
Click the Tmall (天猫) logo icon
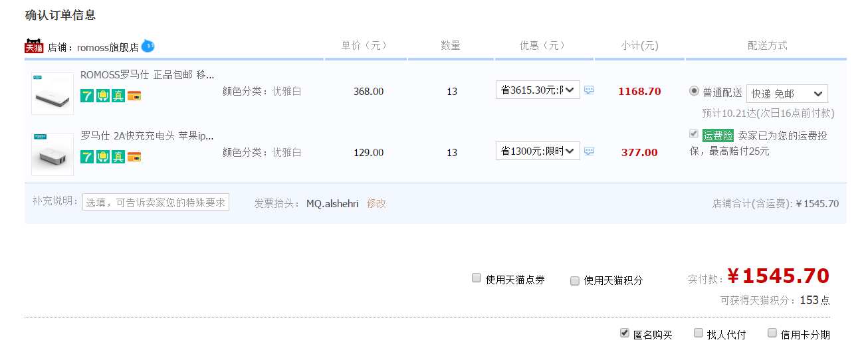(34, 46)
